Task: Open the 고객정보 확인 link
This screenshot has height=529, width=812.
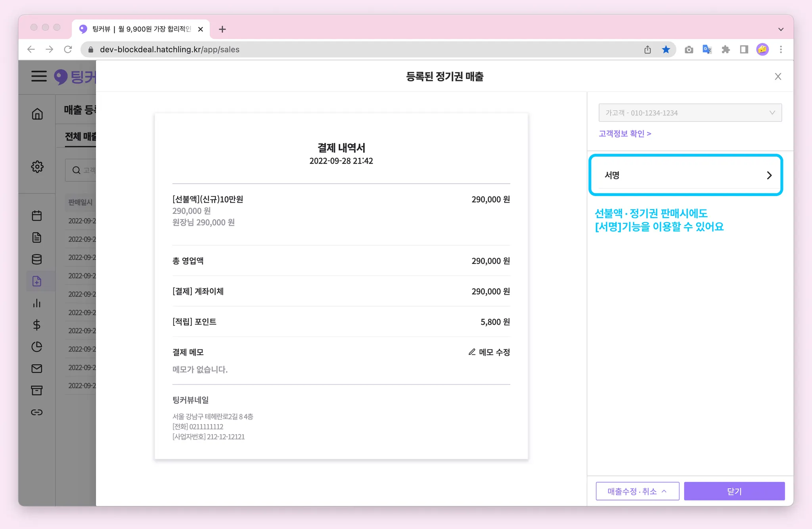Action: 625,134
